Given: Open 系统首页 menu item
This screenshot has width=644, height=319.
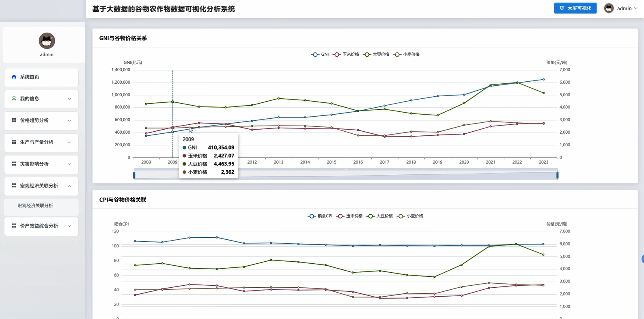Looking at the screenshot, I should coord(41,77).
